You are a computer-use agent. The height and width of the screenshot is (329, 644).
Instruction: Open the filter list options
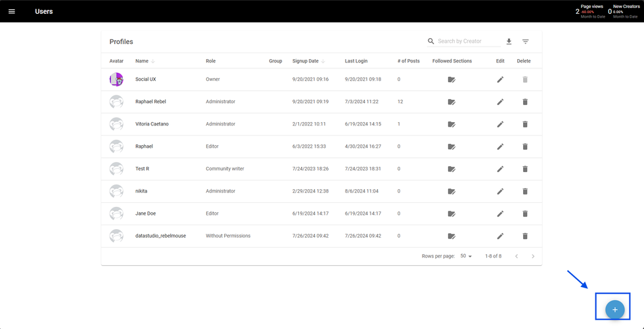[x=526, y=41]
